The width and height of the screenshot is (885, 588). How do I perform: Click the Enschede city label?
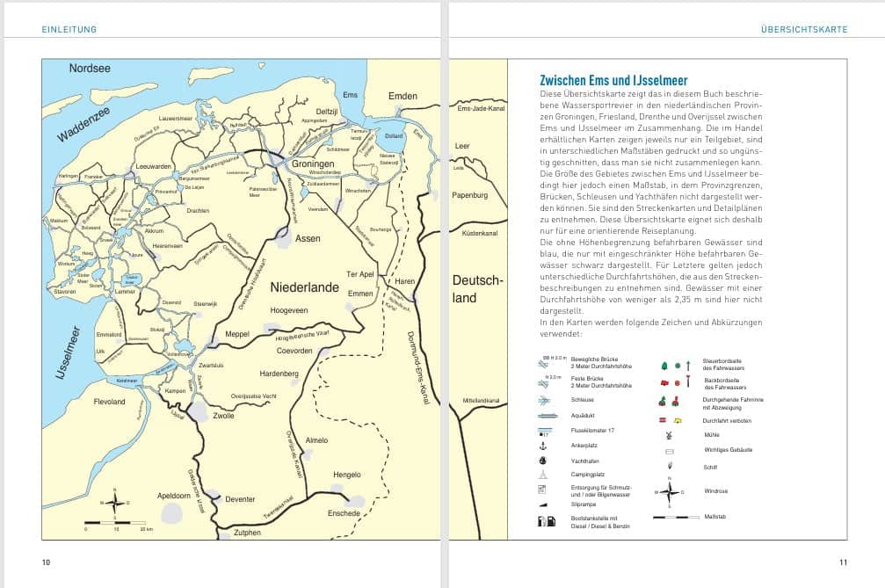(x=344, y=513)
